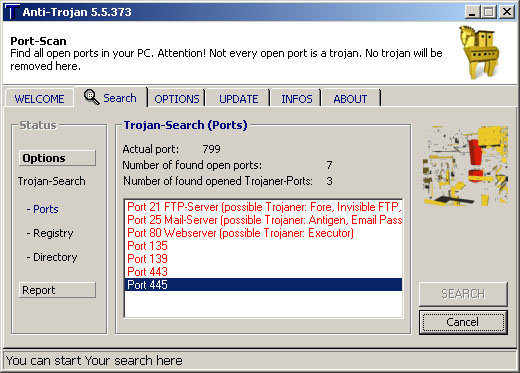Click the Options button in Status panel
This screenshot has height=373, width=520.
pos(57,158)
